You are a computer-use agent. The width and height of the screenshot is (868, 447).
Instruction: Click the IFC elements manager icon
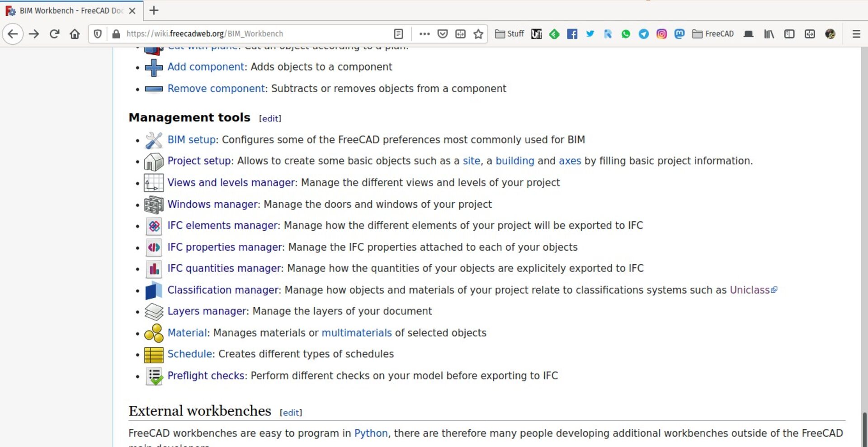pyautogui.click(x=154, y=226)
